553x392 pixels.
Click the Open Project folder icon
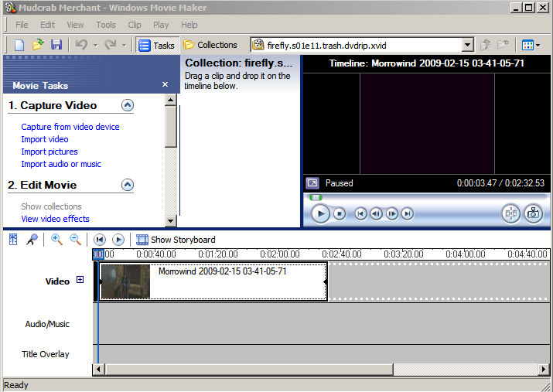tap(38, 45)
